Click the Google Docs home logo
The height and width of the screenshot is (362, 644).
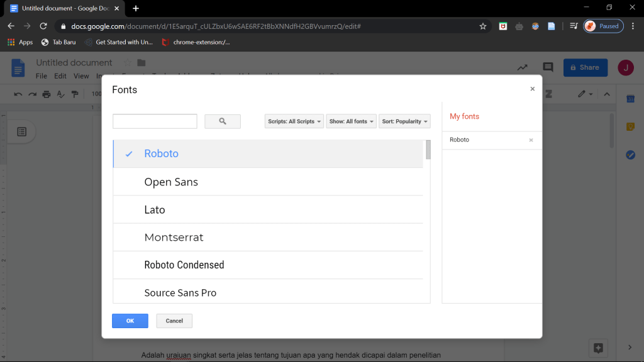click(x=18, y=68)
